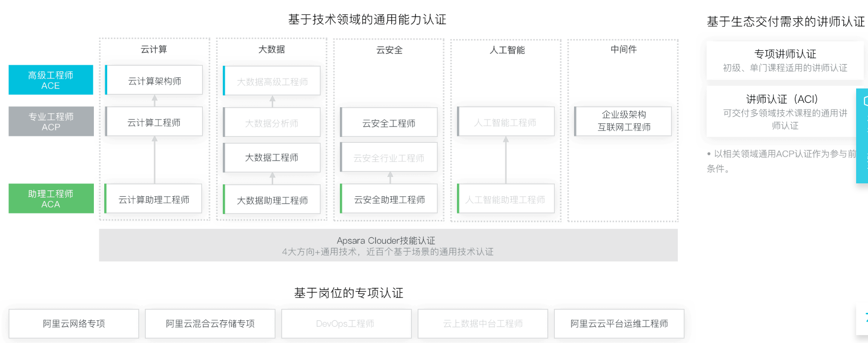Open the 云安全工程师 certification
868x343 pixels.
pyautogui.click(x=389, y=123)
